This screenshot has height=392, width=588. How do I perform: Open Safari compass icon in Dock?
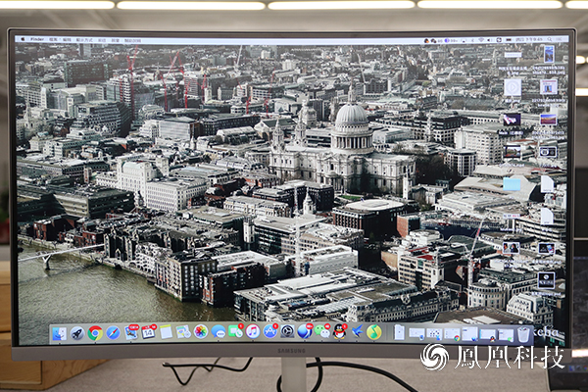tap(113, 333)
